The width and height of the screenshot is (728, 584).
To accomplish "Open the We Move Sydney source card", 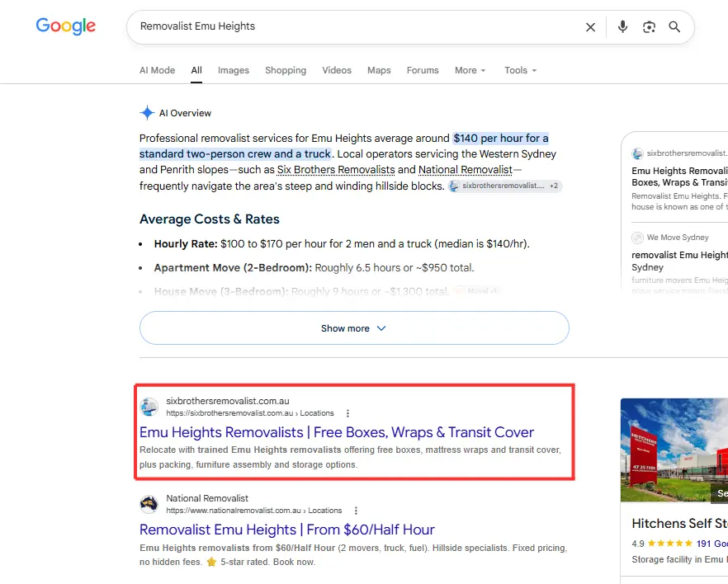I will 679,261.
